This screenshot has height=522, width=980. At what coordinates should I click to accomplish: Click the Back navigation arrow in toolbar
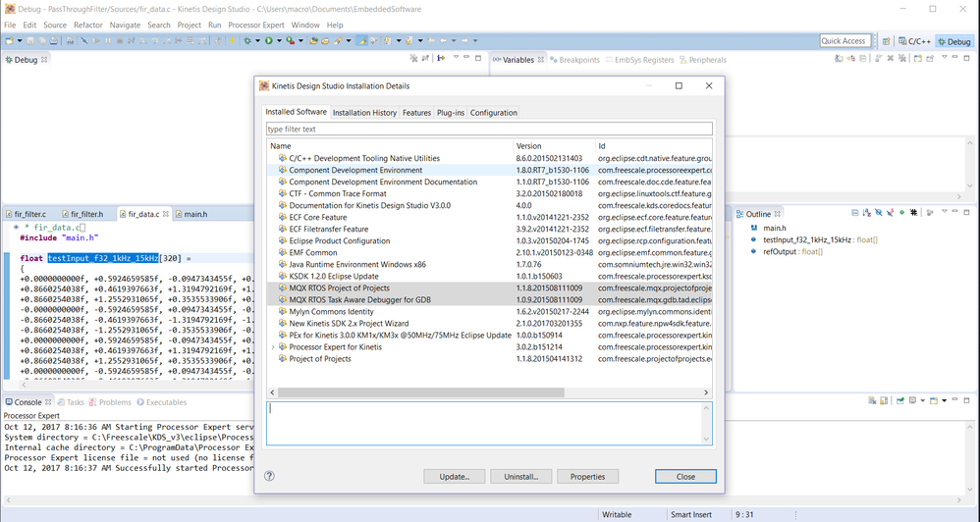(443, 40)
